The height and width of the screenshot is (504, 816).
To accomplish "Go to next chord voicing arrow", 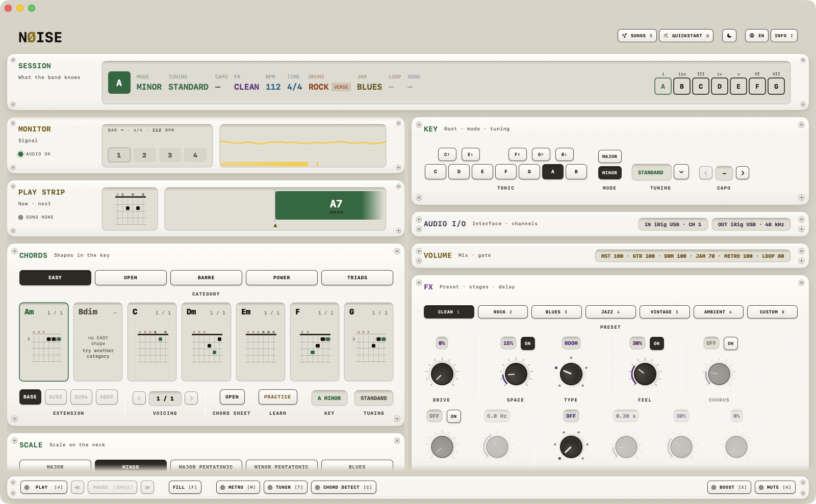I will tap(191, 398).
